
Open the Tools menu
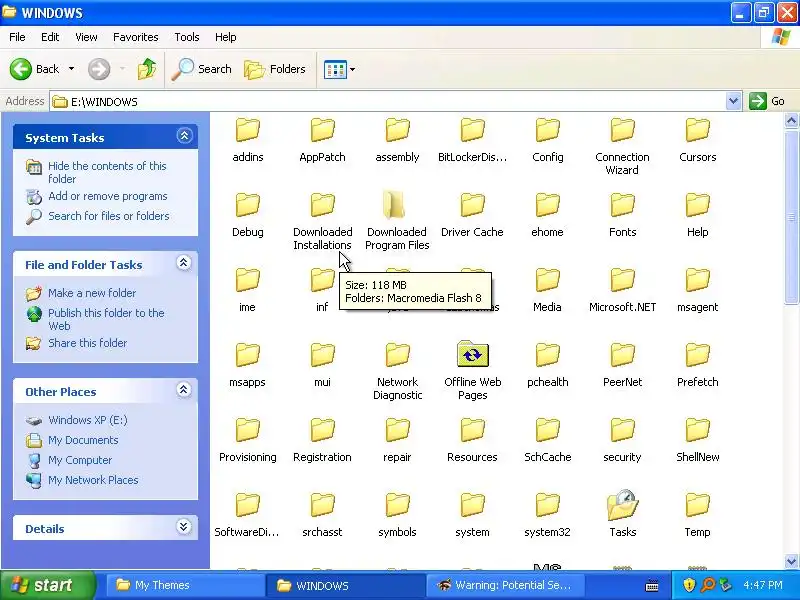pyautogui.click(x=187, y=37)
